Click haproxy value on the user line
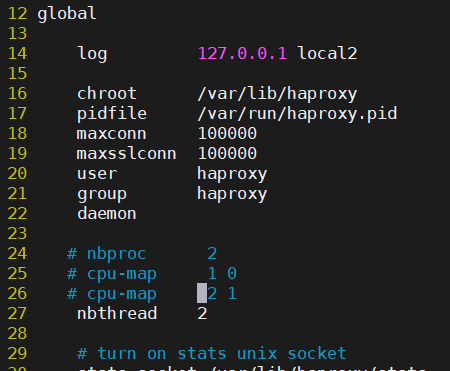The width and height of the screenshot is (450, 371). pos(232,174)
